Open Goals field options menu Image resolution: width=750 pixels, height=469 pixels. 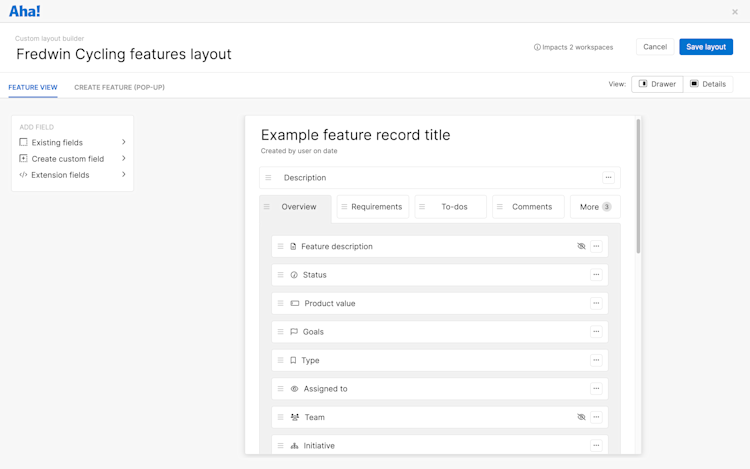(x=596, y=332)
